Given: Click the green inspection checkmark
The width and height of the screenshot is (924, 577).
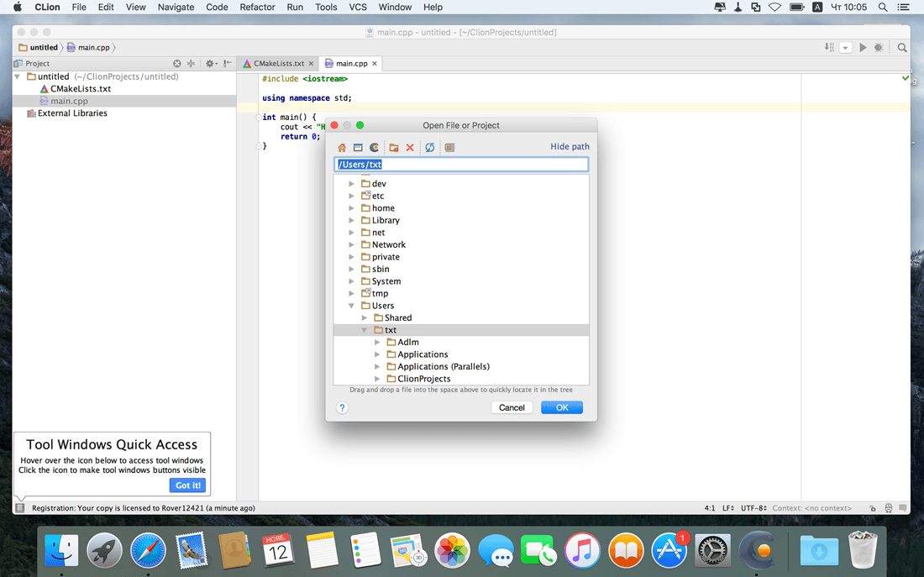Looking at the screenshot, I should point(906,78).
